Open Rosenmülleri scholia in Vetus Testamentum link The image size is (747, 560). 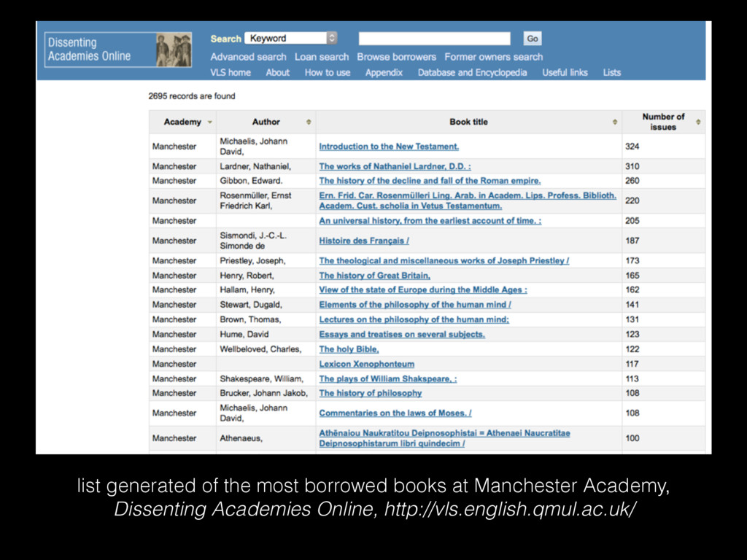(x=468, y=201)
